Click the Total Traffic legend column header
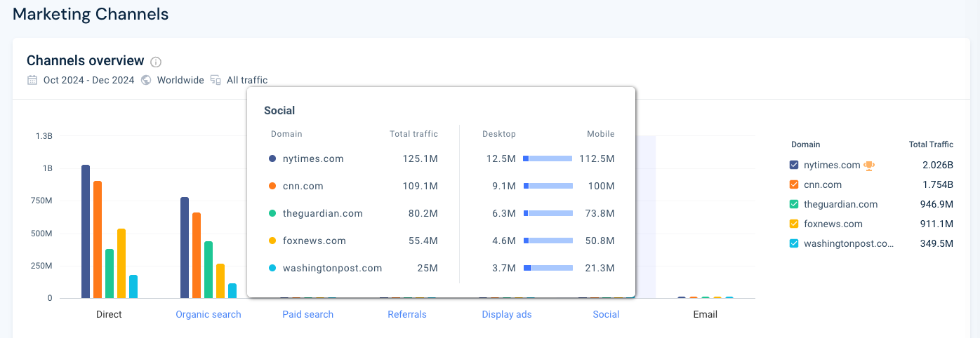This screenshot has height=338, width=980. coord(931,144)
